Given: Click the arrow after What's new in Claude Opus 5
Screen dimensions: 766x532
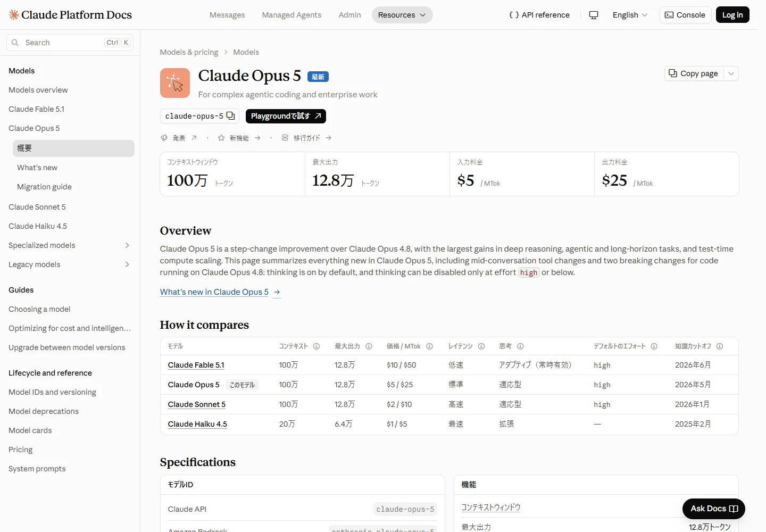Looking at the screenshot, I should tap(277, 292).
